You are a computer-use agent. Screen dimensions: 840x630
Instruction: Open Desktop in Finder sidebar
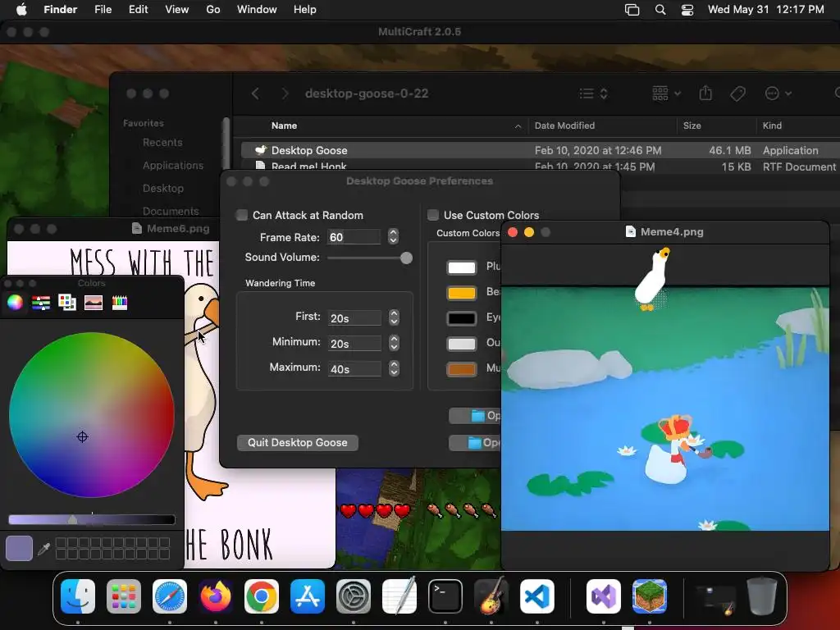click(163, 189)
